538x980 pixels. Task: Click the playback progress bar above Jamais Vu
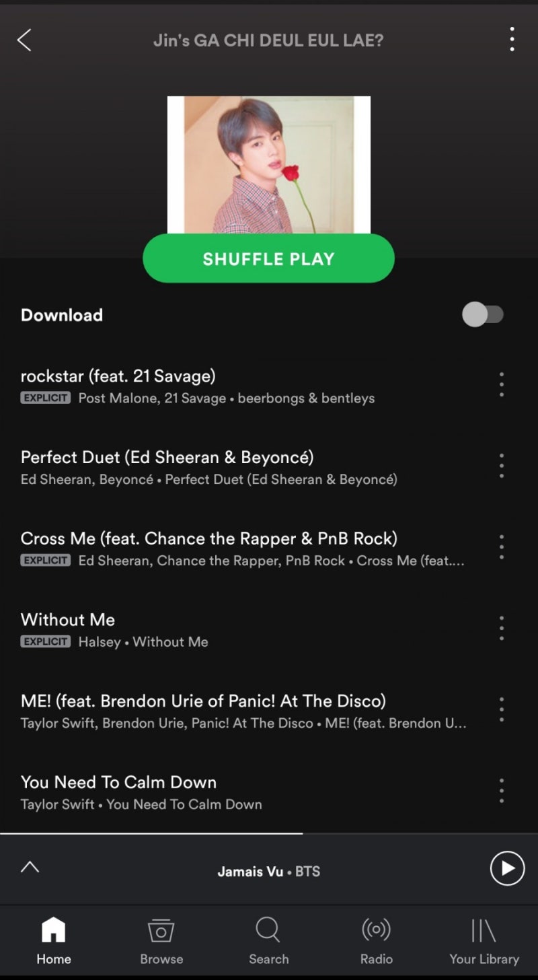coord(269,833)
